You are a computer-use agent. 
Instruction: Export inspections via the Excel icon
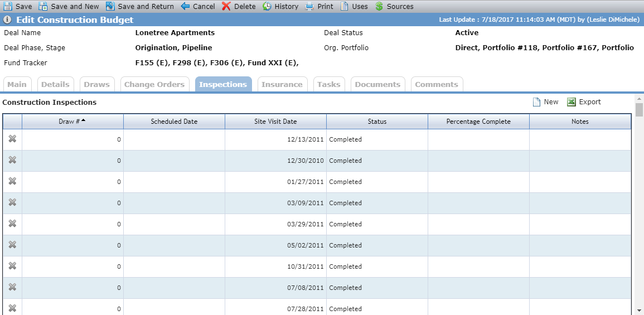pyautogui.click(x=572, y=102)
